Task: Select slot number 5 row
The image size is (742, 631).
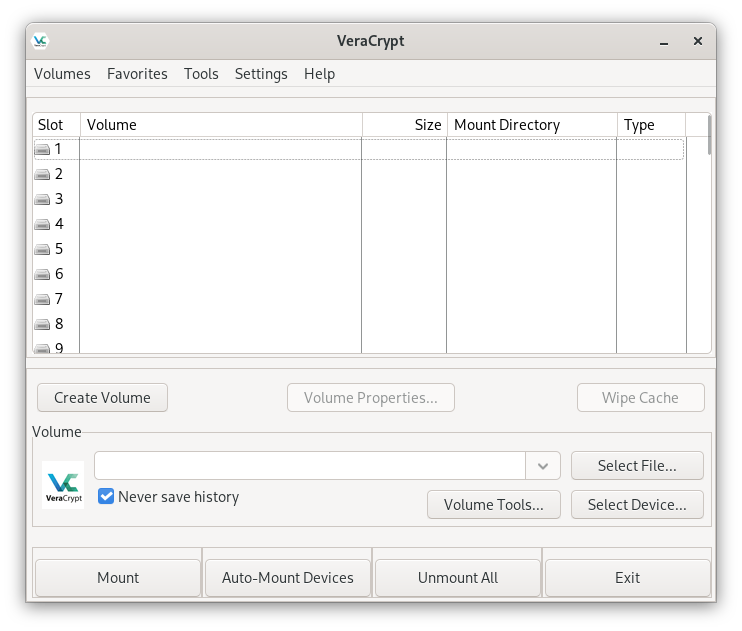Action: coord(359,249)
